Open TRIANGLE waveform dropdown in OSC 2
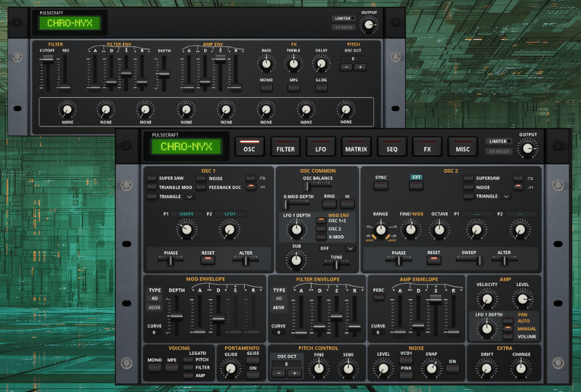Screen dimensions: 581x392 (506, 197)
